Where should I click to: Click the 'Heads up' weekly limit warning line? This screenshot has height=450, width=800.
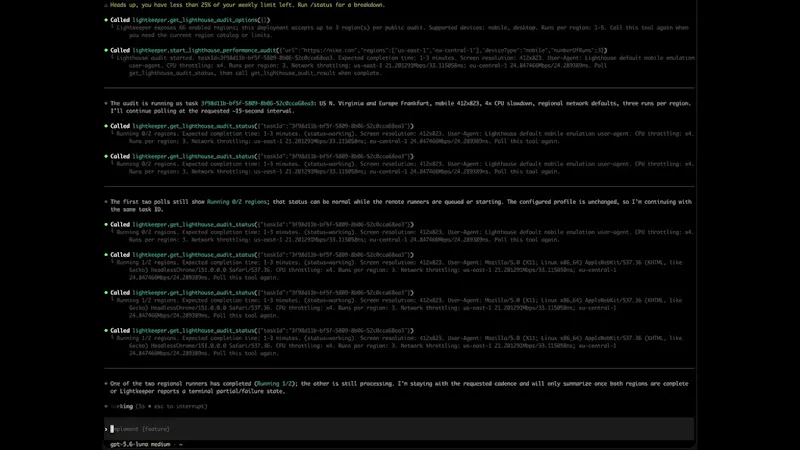[x=247, y=5]
